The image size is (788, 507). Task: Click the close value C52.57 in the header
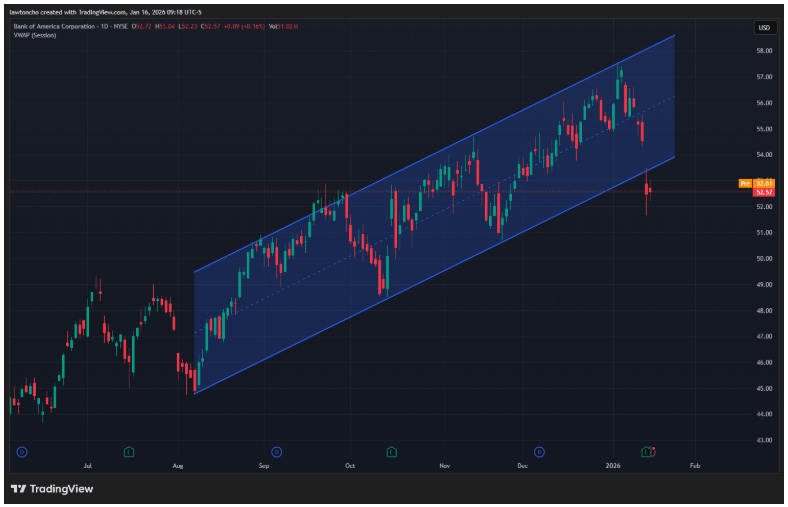click(x=211, y=27)
